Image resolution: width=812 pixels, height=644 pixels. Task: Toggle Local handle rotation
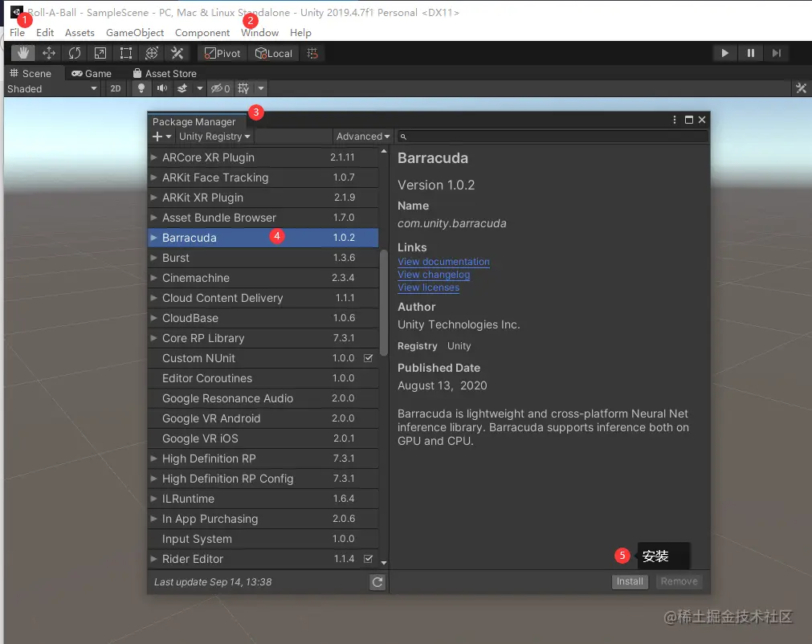[273, 53]
